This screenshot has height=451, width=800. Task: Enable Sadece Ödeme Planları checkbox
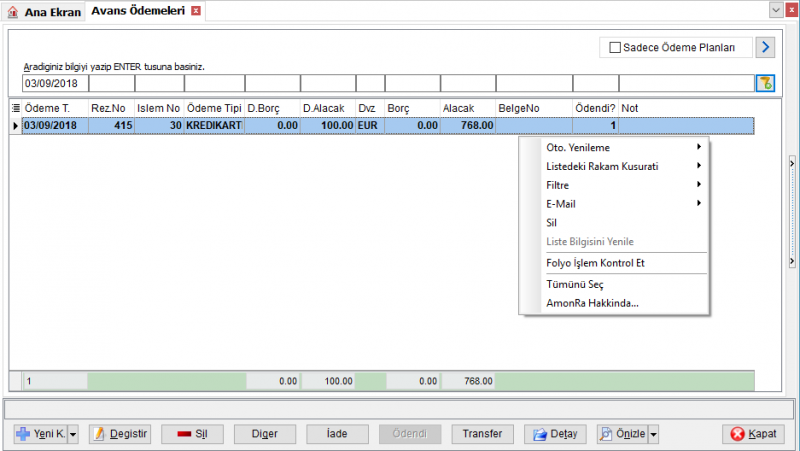[615, 47]
